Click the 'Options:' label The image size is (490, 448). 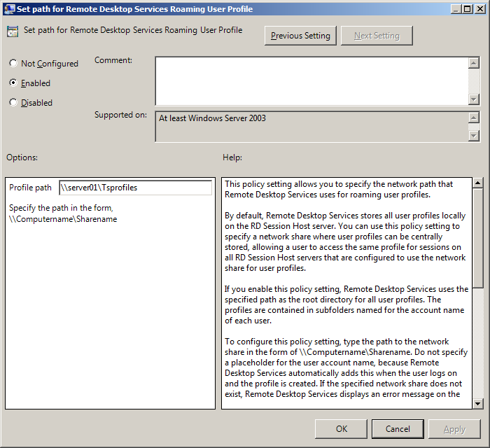pyautogui.click(x=22, y=157)
